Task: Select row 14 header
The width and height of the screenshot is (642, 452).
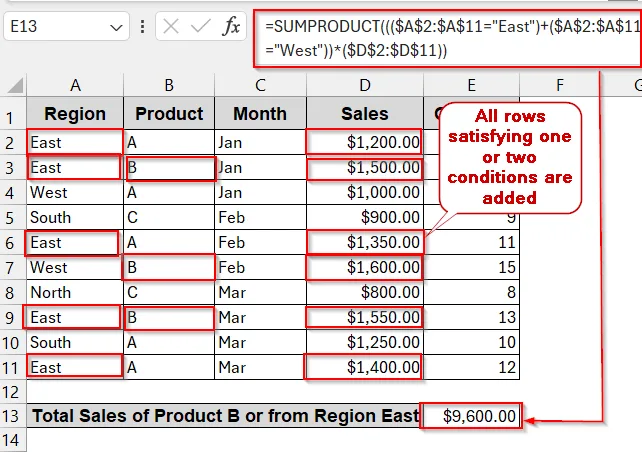Action: 13,440
